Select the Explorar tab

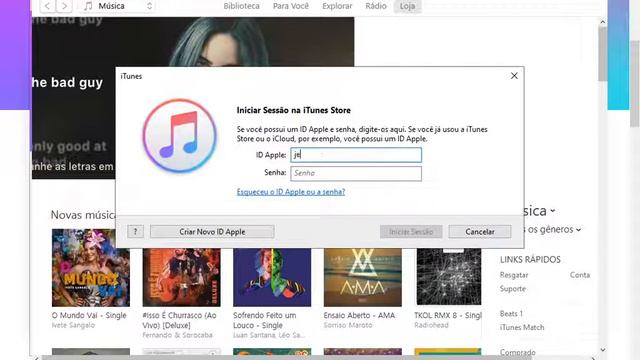coord(337,6)
